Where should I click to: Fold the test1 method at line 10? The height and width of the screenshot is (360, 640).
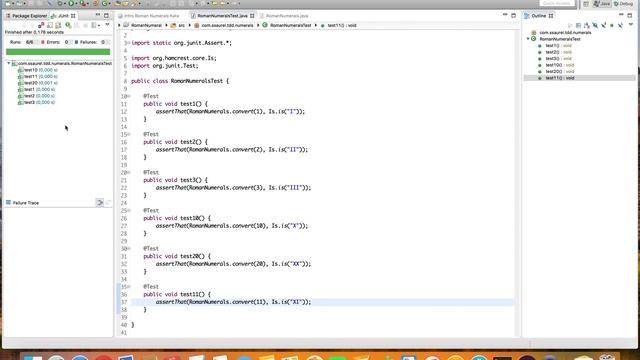point(129,96)
